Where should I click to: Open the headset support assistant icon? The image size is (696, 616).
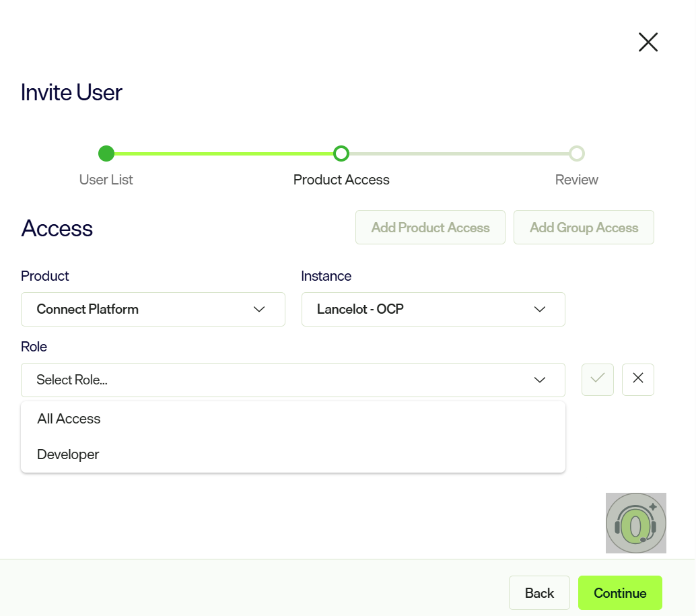click(635, 523)
